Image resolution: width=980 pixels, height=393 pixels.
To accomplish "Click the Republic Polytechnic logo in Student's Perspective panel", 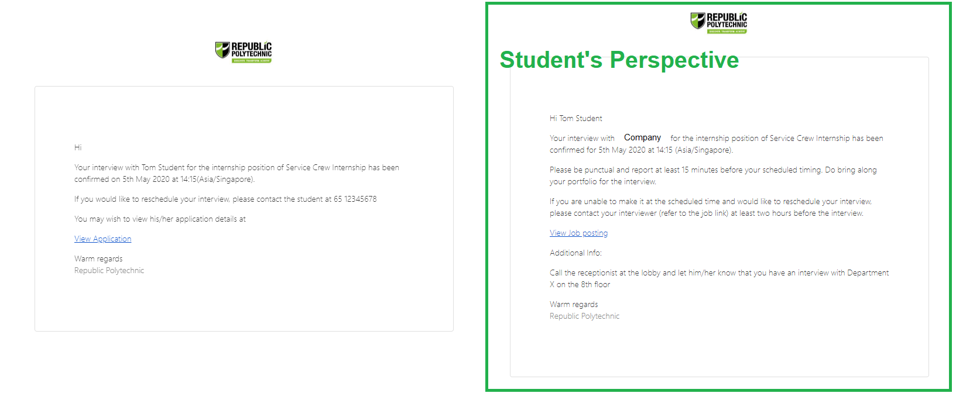I will pyautogui.click(x=719, y=23).
